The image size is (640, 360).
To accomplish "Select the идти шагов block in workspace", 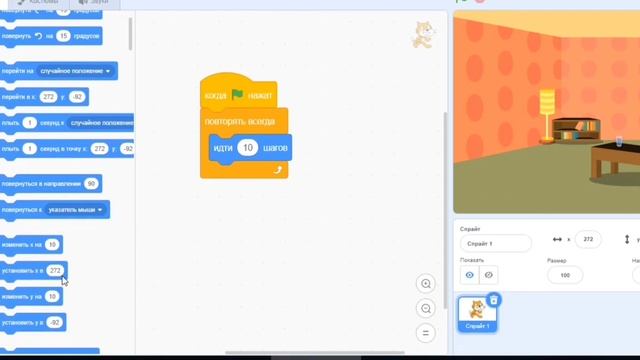I will pos(250,148).
